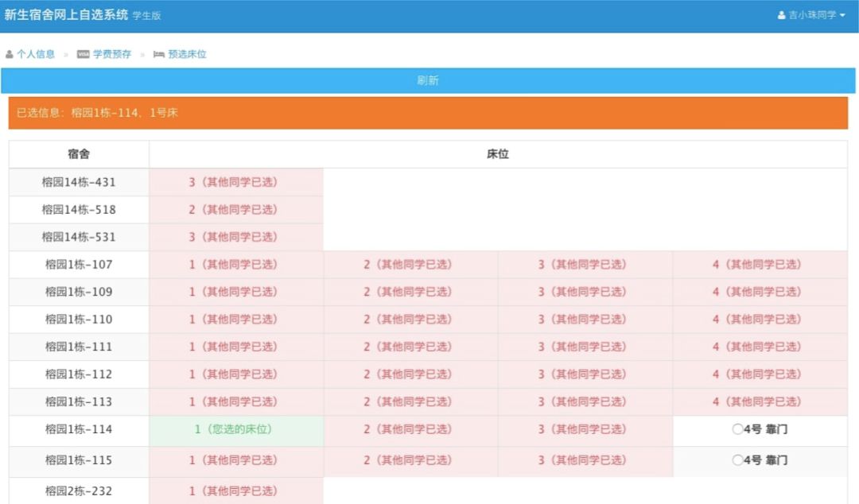The width and height of the screenshot is (859, 504).
Task: Click bed 3（其他同学已选）in 榕园1栋-115
Action: click(x=585, y=461)
